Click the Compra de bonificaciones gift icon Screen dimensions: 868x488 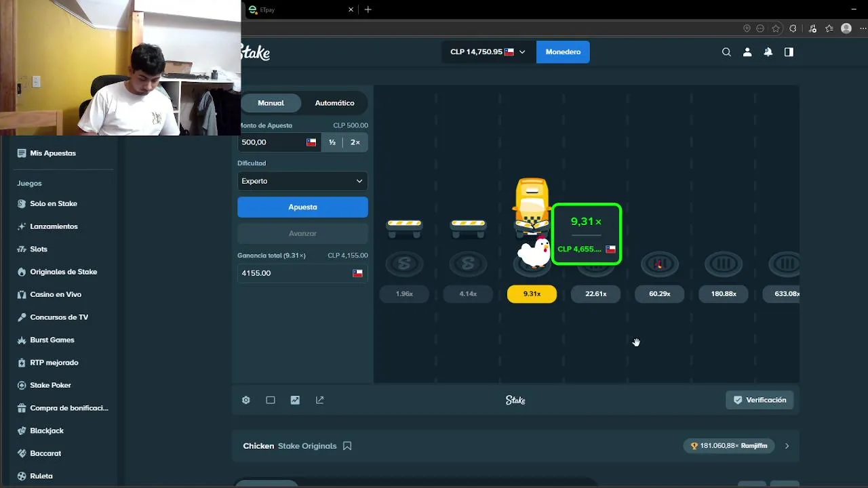click(22, 408)
